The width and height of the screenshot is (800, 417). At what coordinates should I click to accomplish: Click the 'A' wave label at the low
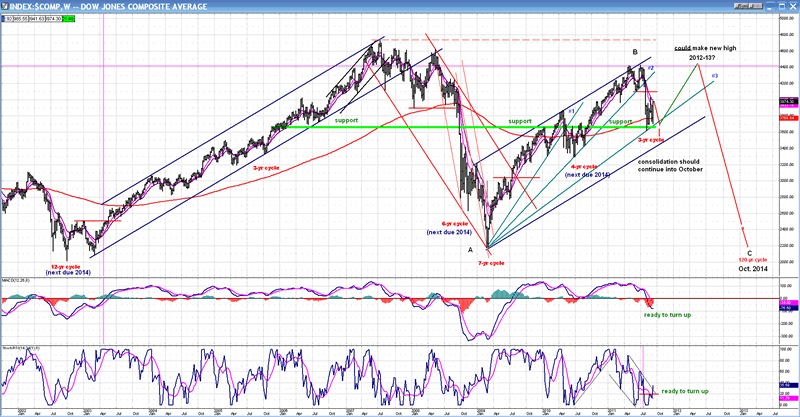469,250
